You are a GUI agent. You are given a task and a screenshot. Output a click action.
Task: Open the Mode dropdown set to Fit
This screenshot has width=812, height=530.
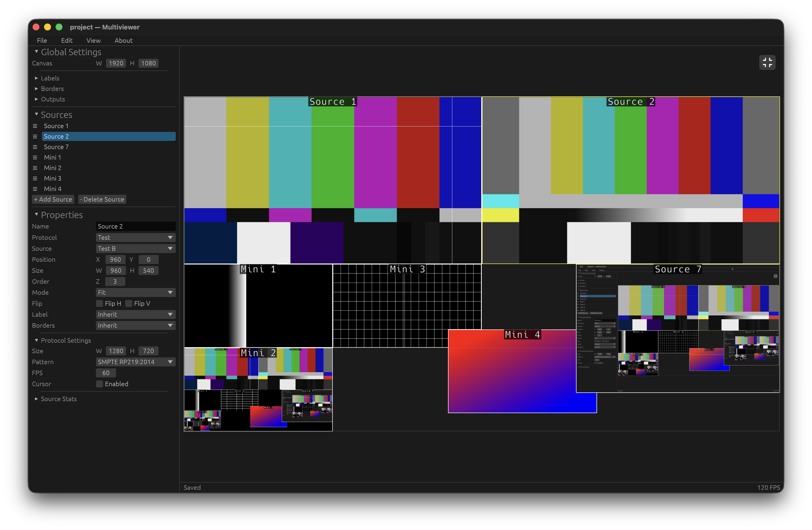pos(135,292)
